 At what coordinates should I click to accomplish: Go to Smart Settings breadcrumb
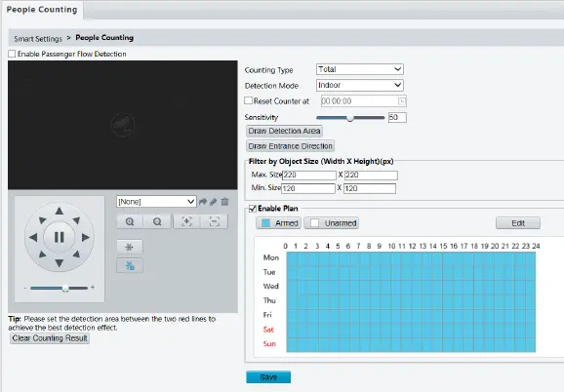[38, 38]
